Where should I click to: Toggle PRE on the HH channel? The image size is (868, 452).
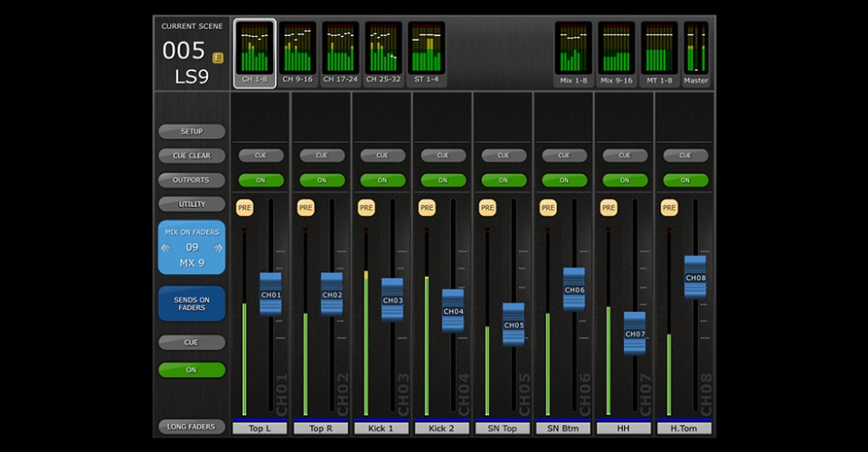pyautogui.click(x=609, y=208)
